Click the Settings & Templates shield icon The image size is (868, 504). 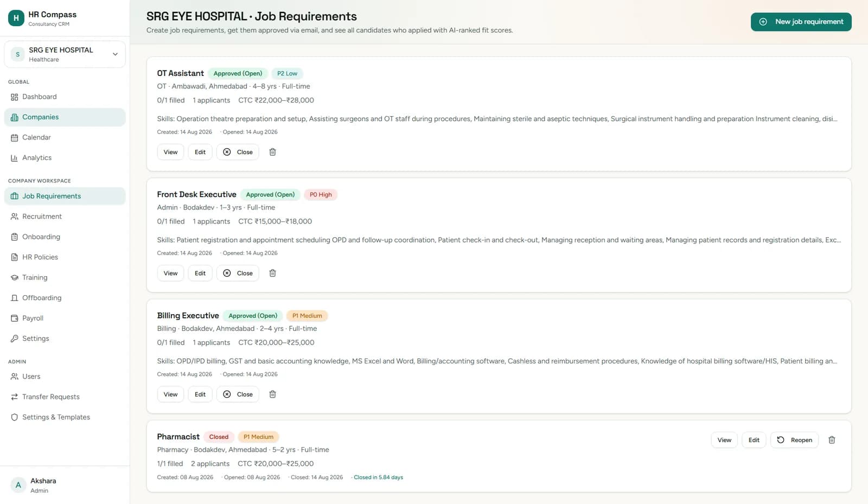(x=15, y=417)
